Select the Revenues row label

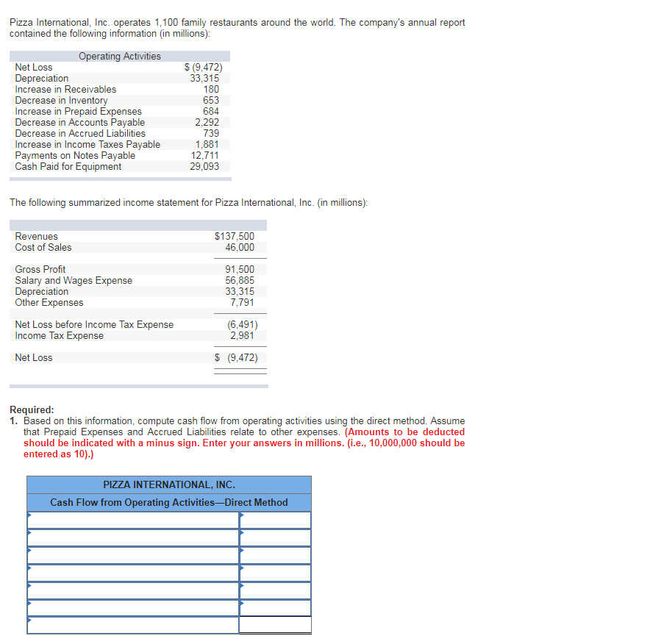point(37,236)
